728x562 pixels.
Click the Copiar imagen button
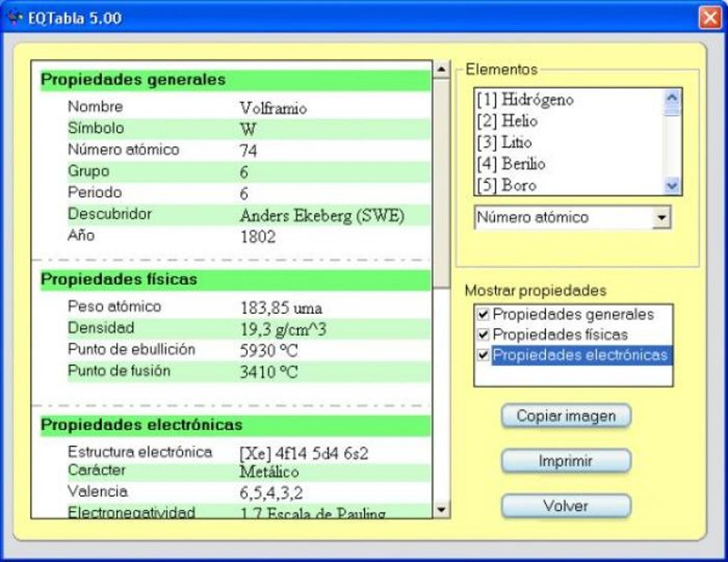tap(566, 416)
